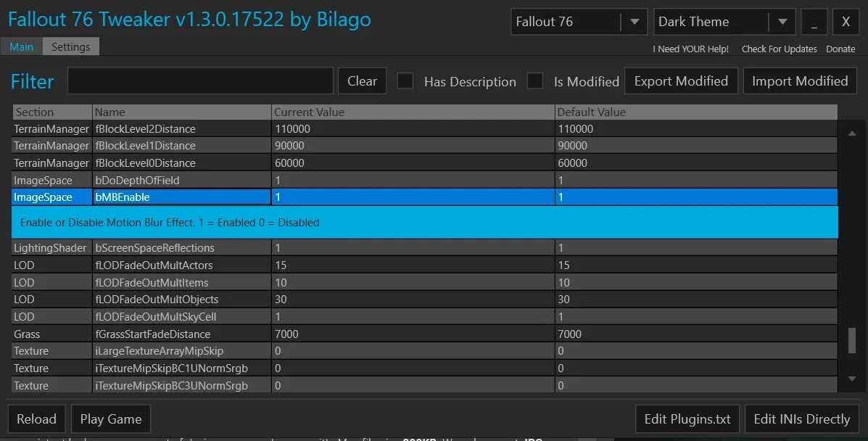The height and width of the screenshot is (441, 868).
Task: Enable the Has Description checkbox
Action: pyautogui.click(x=405, y=81)
